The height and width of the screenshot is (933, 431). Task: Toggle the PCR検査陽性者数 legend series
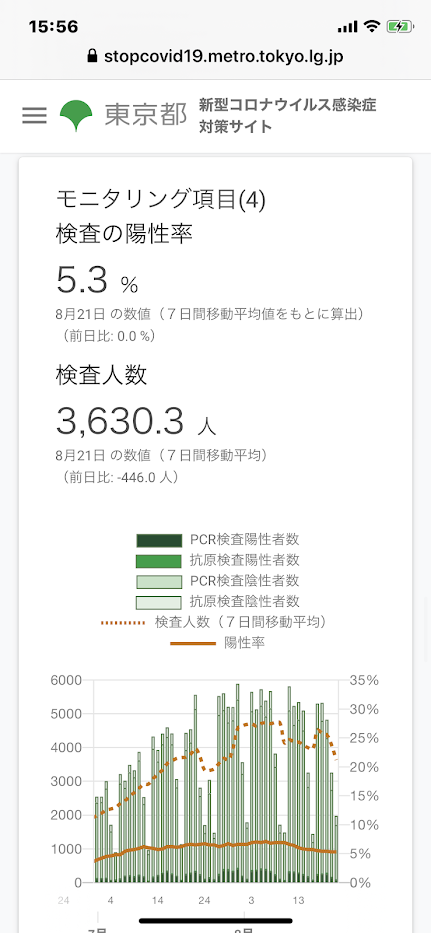(218, 540)
